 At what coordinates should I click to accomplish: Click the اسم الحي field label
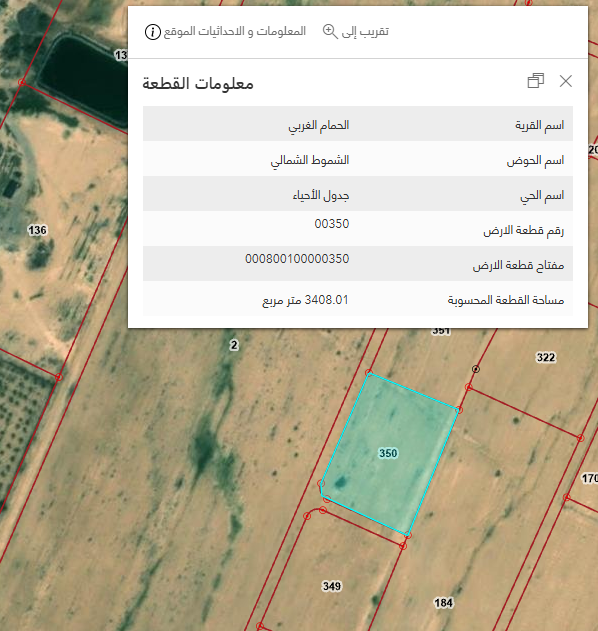pyautogui.click(x=542, y=196)
